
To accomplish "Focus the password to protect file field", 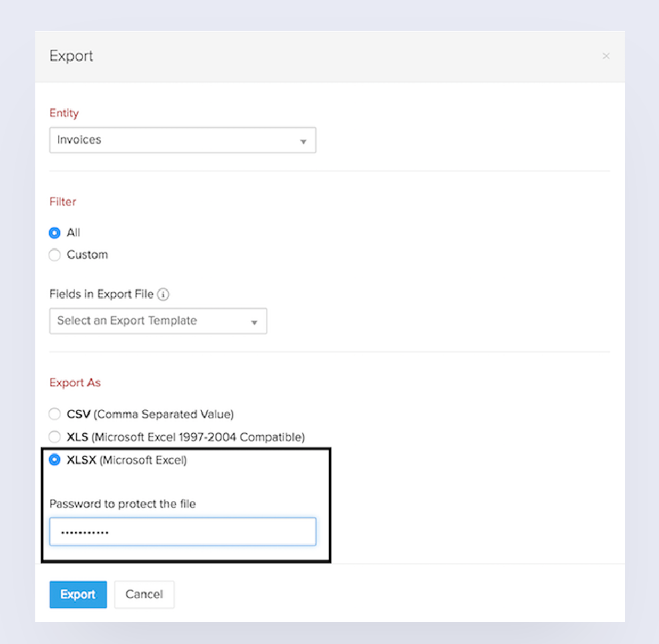I will pyautogui.click(x=182, y=532).
